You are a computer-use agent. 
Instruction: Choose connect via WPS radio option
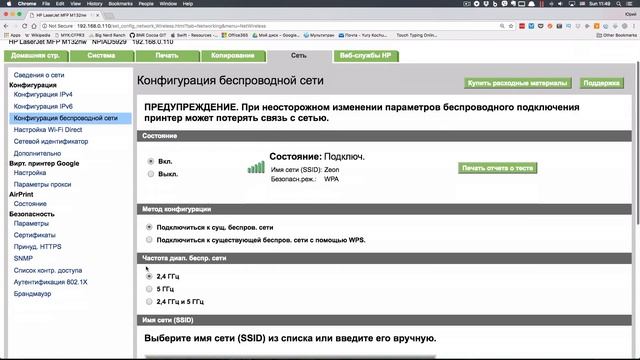pyautogui.click(x=149, y=240)
